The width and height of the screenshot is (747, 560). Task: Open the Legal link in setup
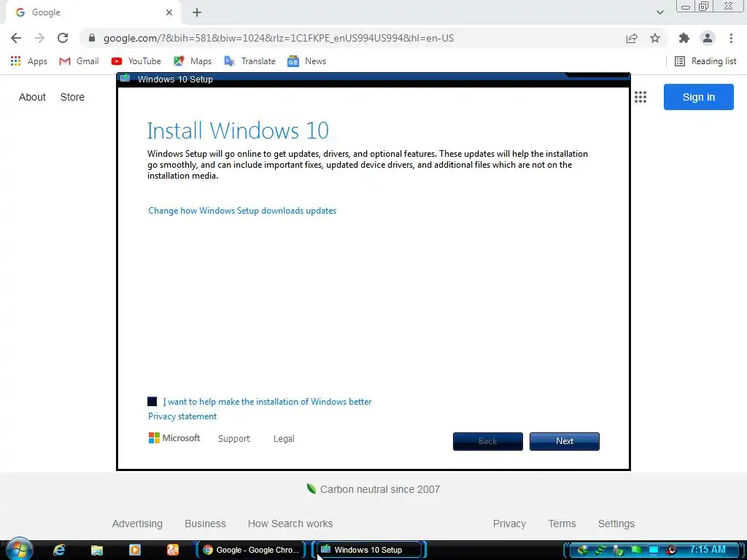pos(284,438)
